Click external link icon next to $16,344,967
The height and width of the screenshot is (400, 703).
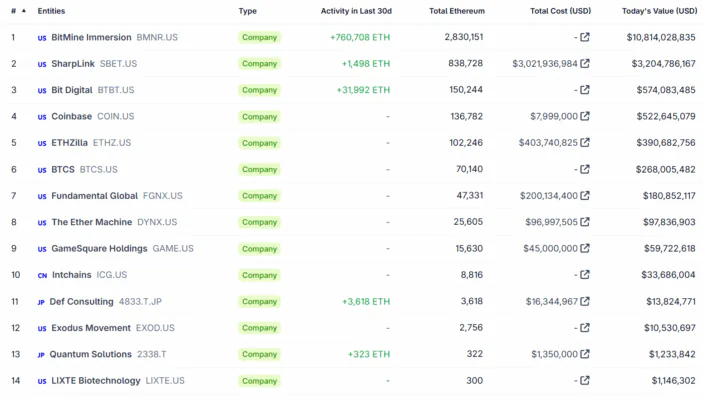(x=585, y=301)
